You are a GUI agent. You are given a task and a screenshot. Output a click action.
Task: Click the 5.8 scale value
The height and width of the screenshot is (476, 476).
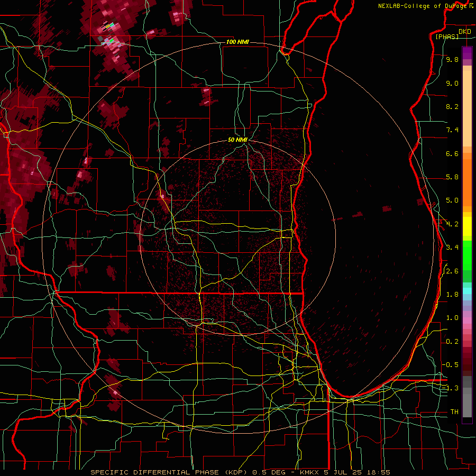[452, 177]
